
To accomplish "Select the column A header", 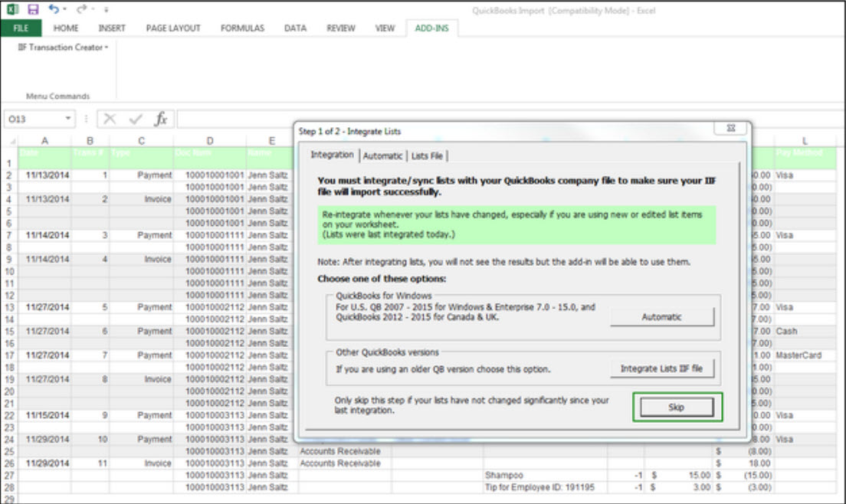I will (44, 141).
